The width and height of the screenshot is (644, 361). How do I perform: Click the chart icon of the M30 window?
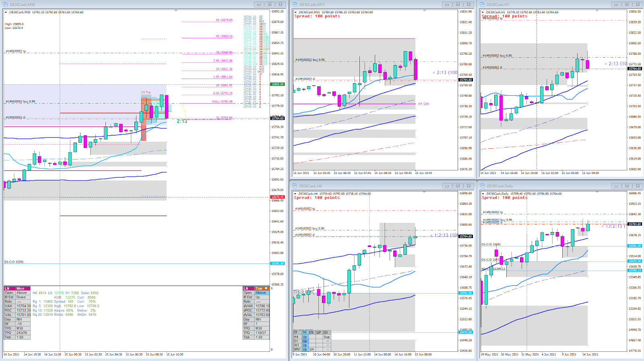click(6, 4)
